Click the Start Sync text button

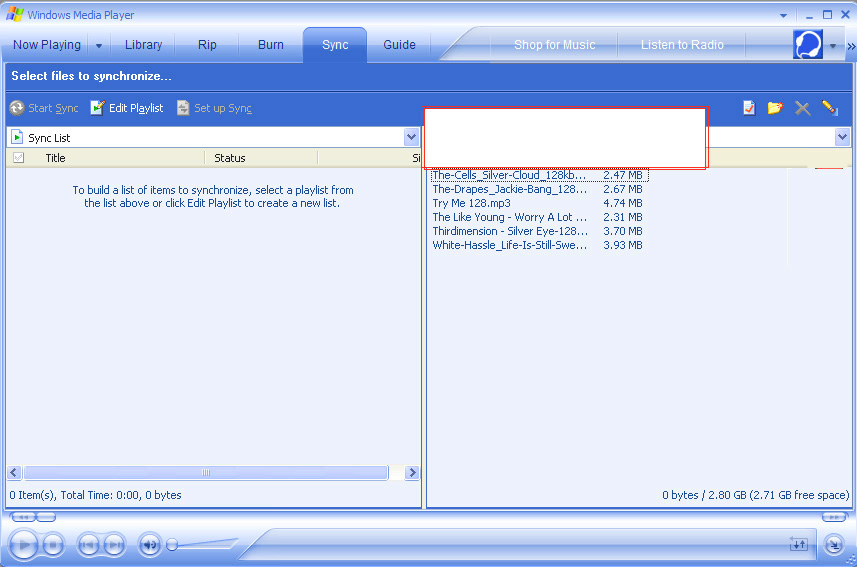(x=53, y=108)
